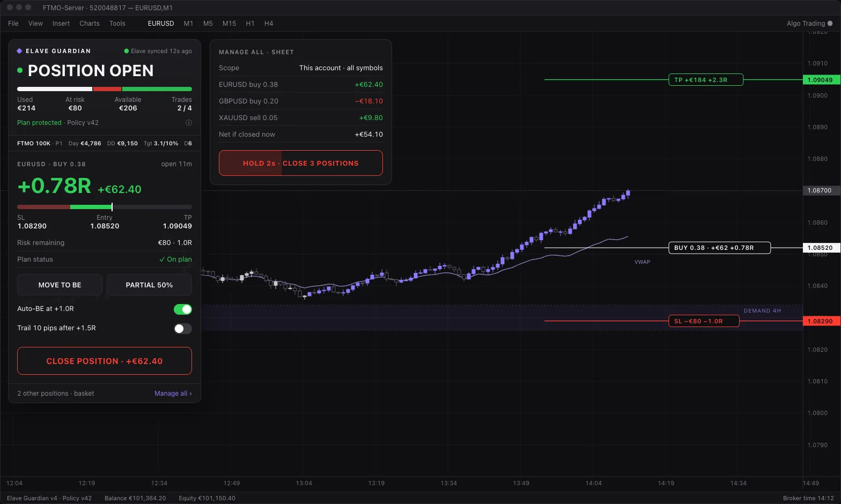
Task: Click HOLD 2s CLOSE 3 POSITIONS button
Action: click(301, 163)
